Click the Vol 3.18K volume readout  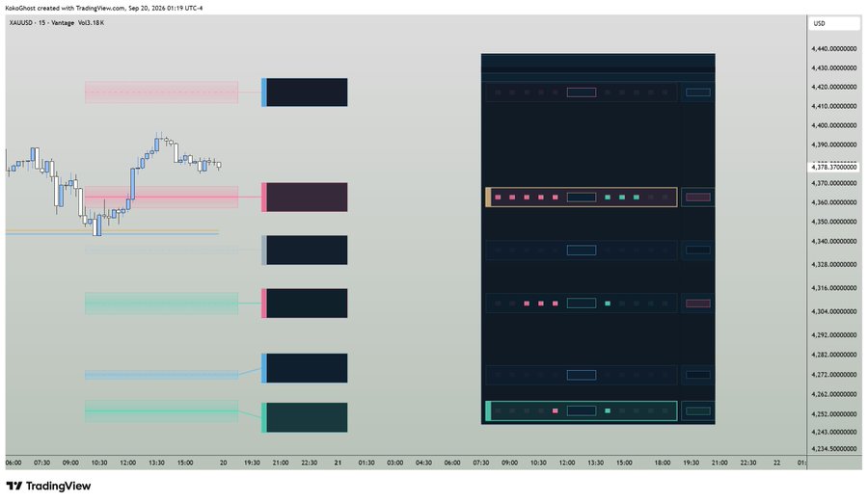[91, 23]
